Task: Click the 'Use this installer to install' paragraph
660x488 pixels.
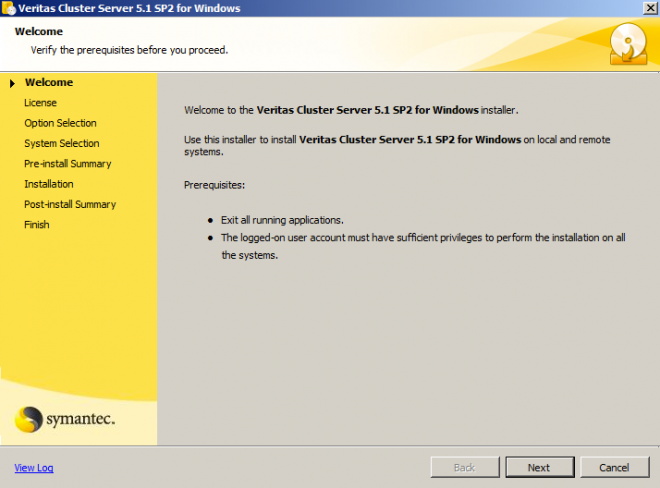Action: click(x=397, y=146)
